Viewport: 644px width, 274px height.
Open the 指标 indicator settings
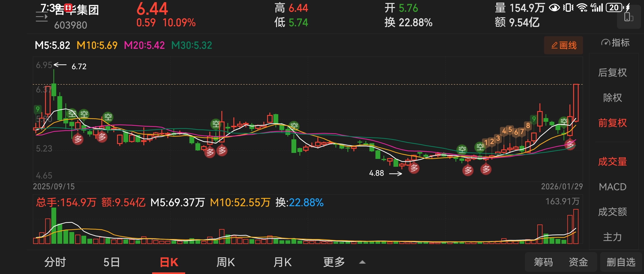pos(615,43)
